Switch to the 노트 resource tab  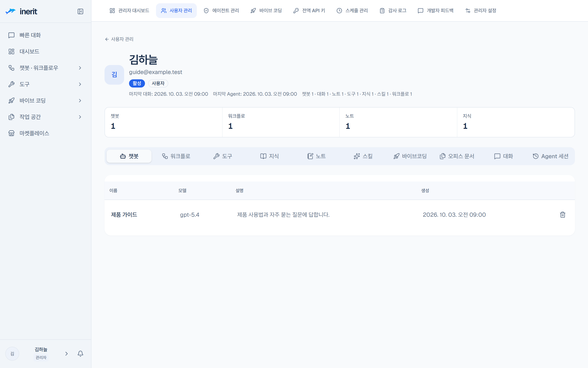[x=316, y=156]
